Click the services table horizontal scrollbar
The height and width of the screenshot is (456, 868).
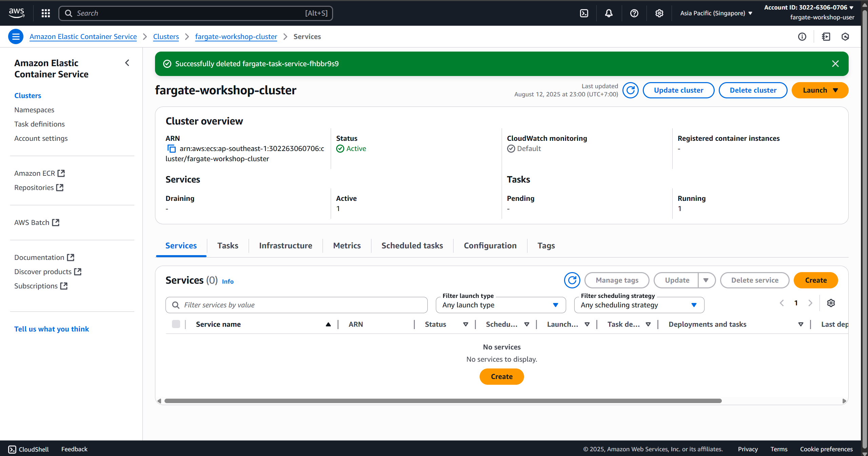443,401
